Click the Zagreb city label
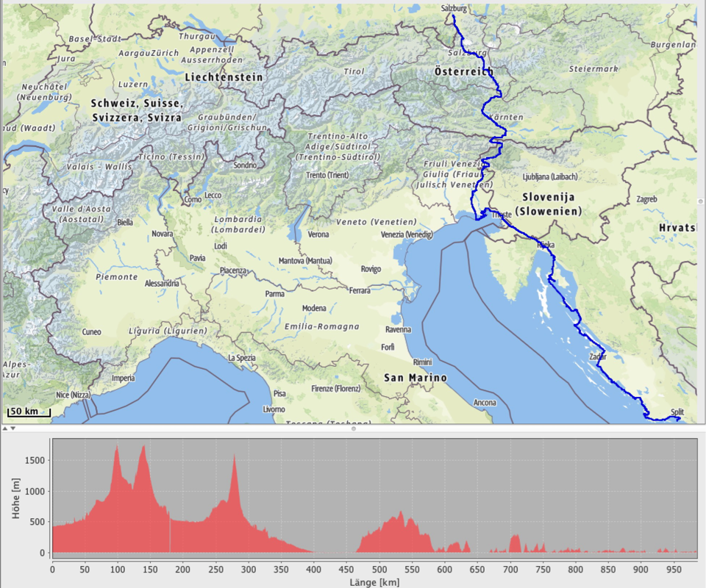 pyautogui.click(x=646, y=199)
